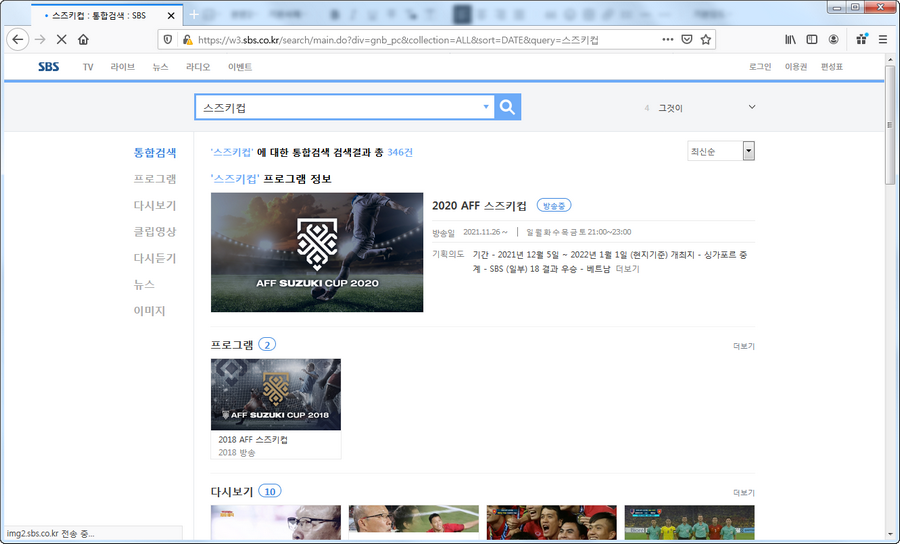Select 이미지 in left sidebar
This screenshot has width=900, height=544.
(149, 311)
